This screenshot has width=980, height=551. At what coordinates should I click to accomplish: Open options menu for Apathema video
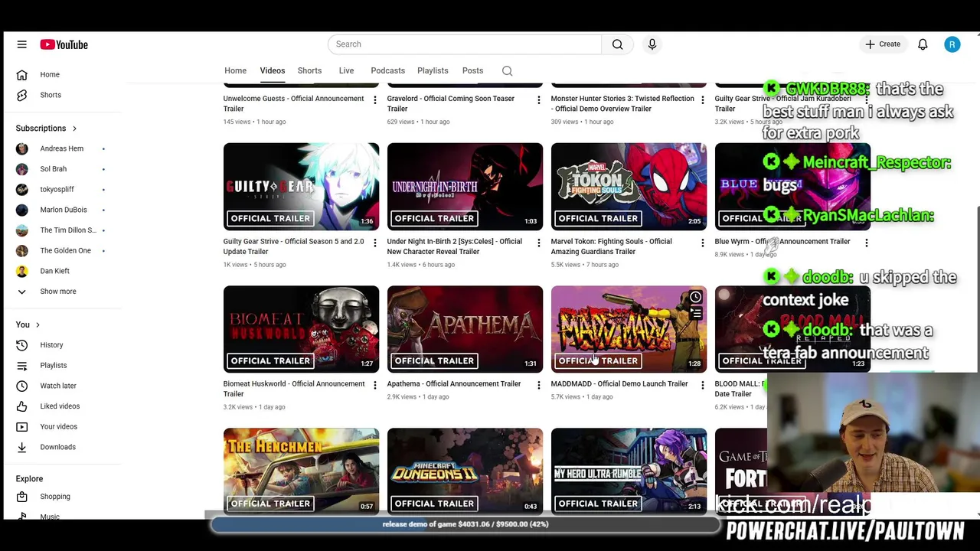pos(538,386)
